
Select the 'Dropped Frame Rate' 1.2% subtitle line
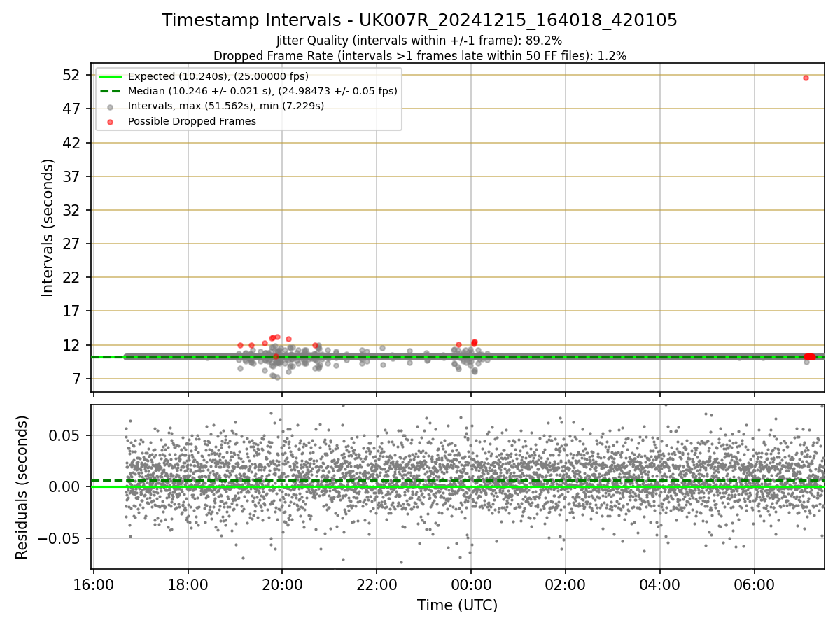[419, 55]
